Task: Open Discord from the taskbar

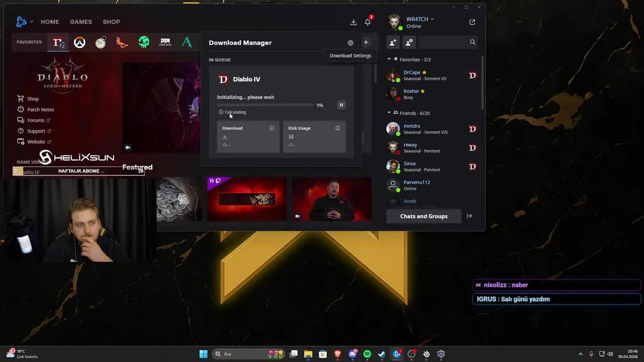Action: tap(352, 354)
